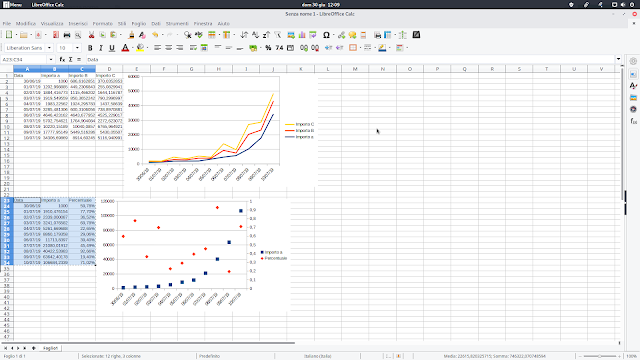Merge and center the selected cells
640x360 pixels.
[x=204, y=48]
